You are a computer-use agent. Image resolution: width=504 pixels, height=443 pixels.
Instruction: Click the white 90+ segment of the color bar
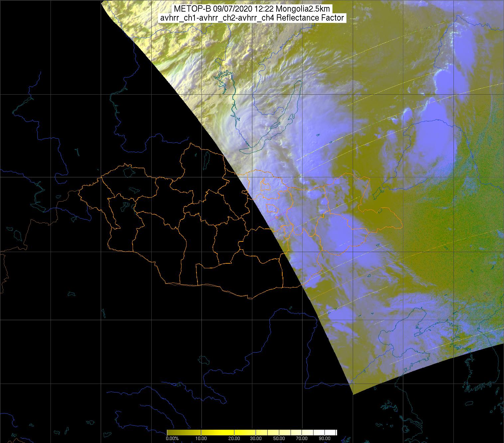point(330,433)
